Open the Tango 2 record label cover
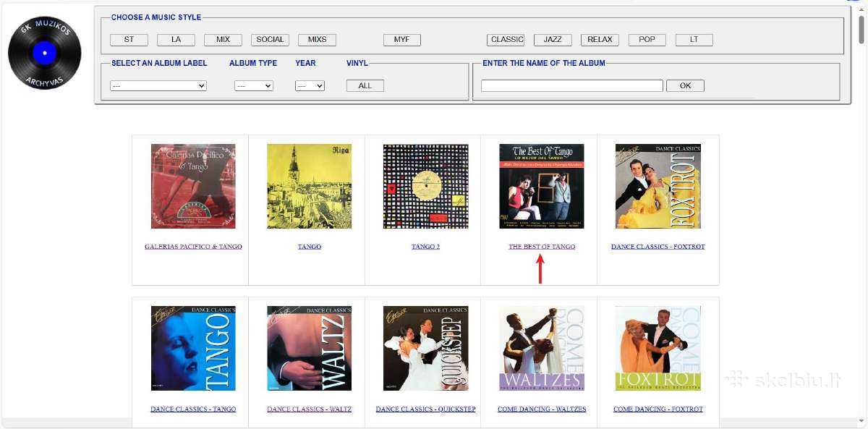The image size is (868, 429). point(426,186)
